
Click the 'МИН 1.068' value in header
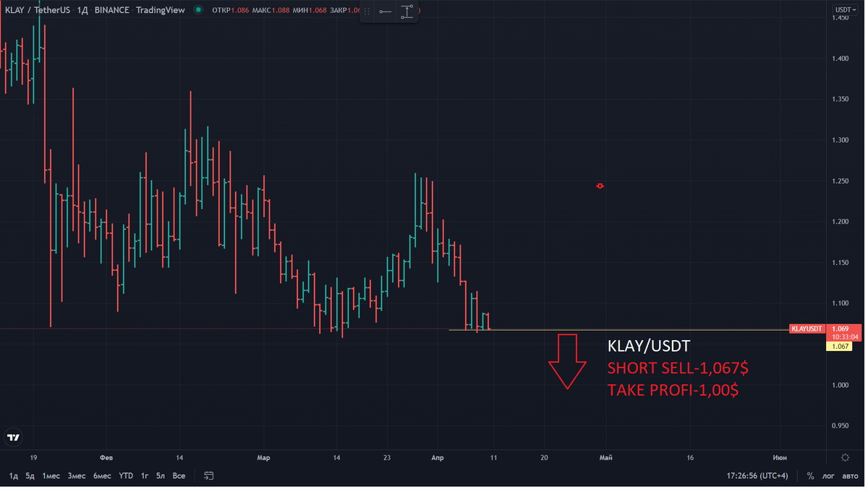[x=310, y=10]
